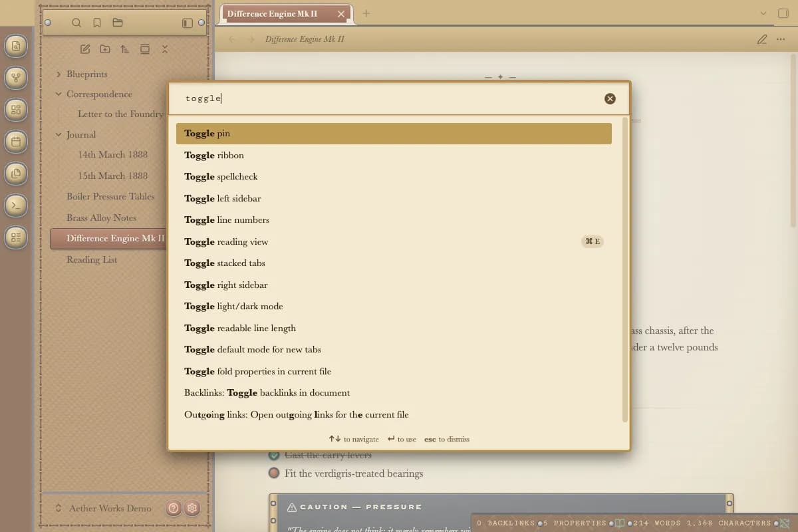This screenshot has width=798, height=532.
Task: Click the command palette results scrollbar
Action: 625,269
